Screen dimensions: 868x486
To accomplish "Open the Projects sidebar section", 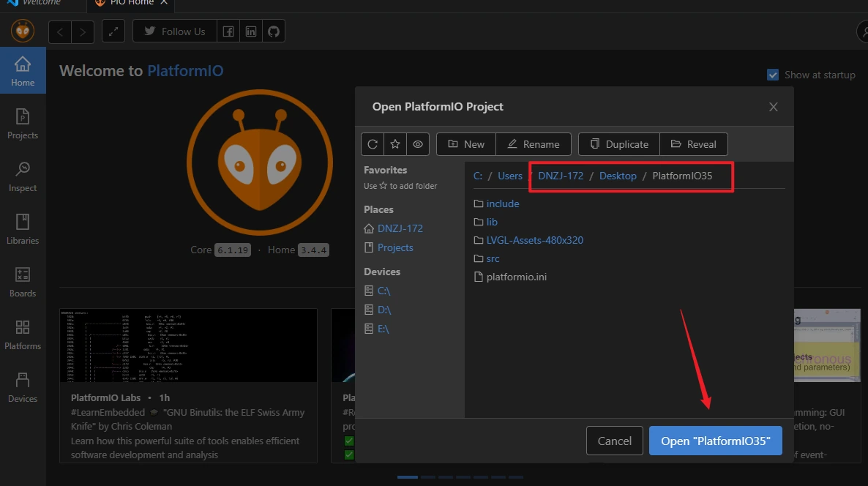I will pyautogui.click(x=23, y=124).
